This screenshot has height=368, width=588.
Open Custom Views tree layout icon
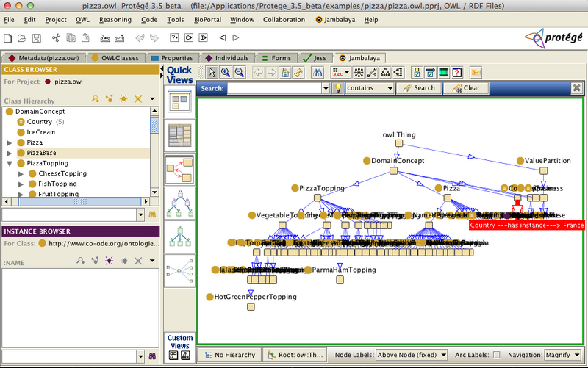click(x=185, y=355)
